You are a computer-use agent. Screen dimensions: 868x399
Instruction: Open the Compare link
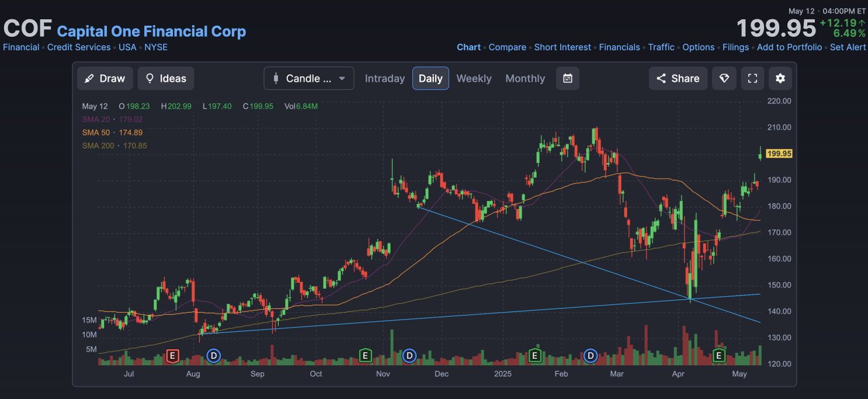[507, 47]
